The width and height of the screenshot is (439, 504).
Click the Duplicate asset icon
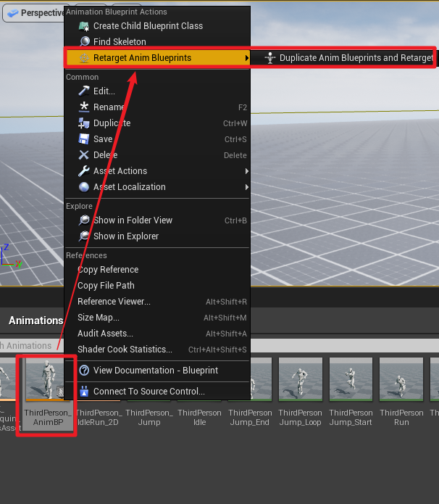[x=84, y=123]
